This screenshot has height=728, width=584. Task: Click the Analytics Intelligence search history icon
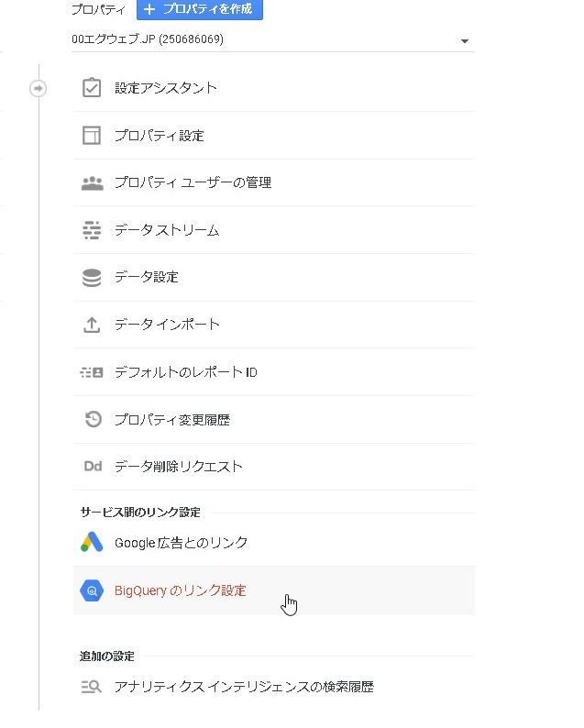(x=92, y=687)
